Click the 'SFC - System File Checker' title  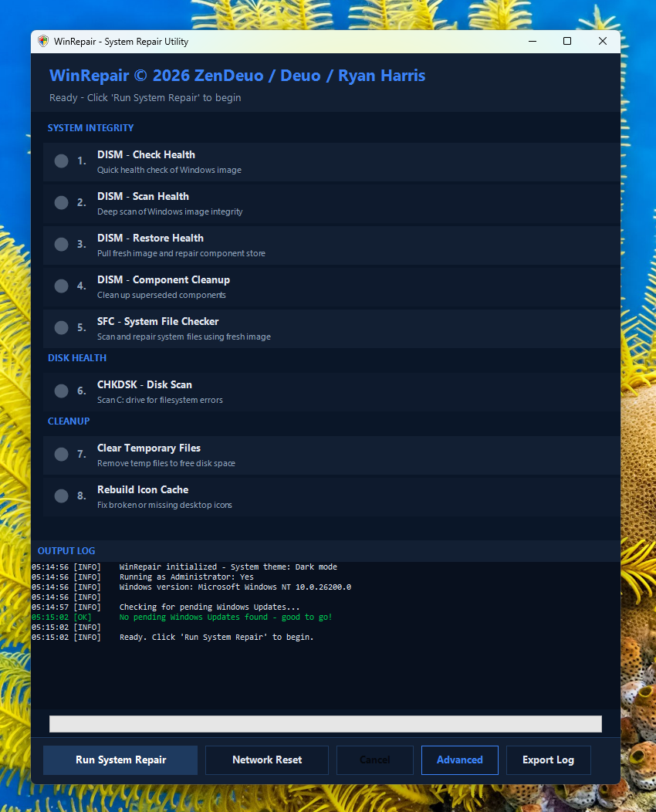[x=158, y=322]
